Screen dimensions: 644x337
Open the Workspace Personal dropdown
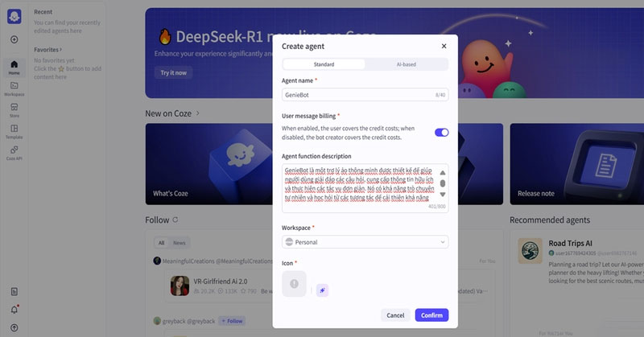pyautogui.click(x=365, y=242)
